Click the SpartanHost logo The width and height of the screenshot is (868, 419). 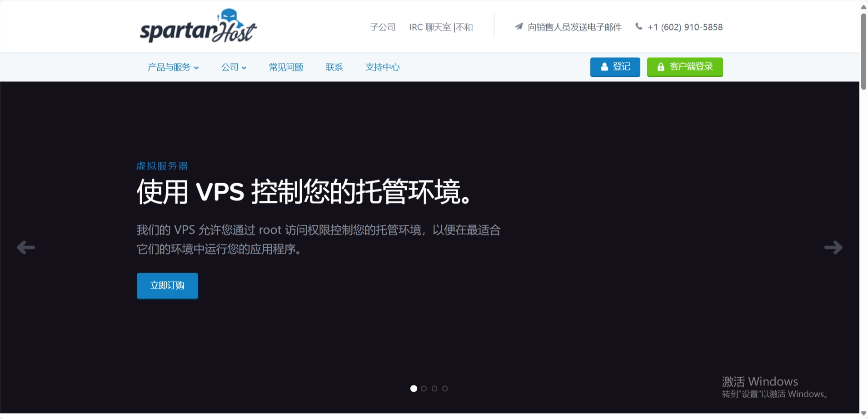pyautogui.click(x=198, y=26)
